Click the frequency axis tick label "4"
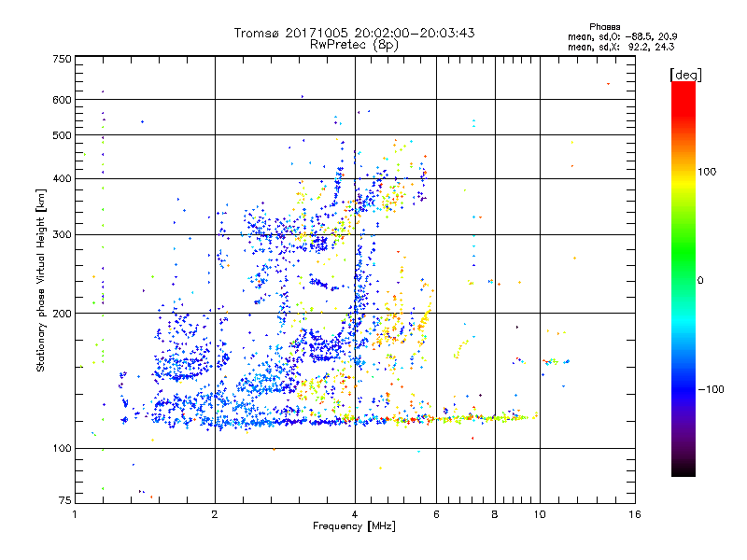 pos(355,514)
